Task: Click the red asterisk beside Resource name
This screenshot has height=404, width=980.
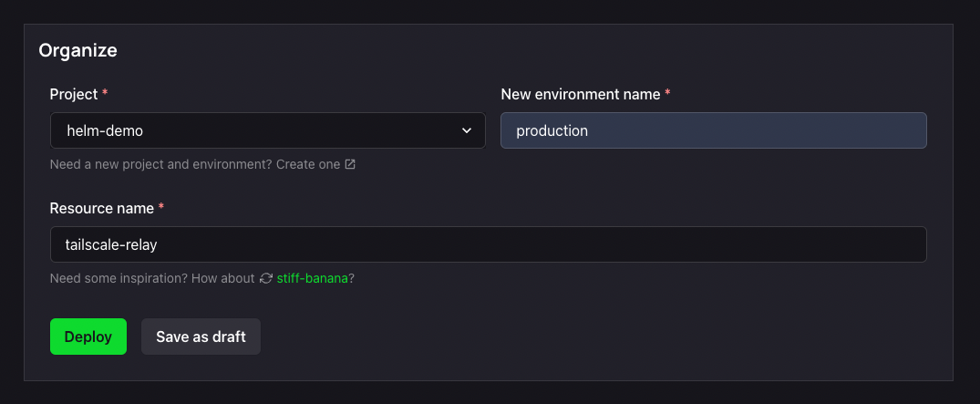Action: point(161,206)
